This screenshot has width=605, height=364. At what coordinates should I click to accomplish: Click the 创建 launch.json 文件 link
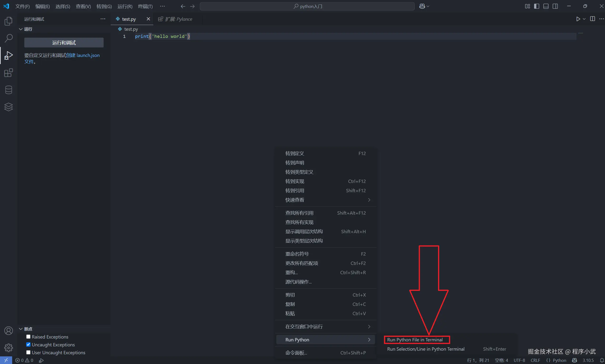pos(83,55)
